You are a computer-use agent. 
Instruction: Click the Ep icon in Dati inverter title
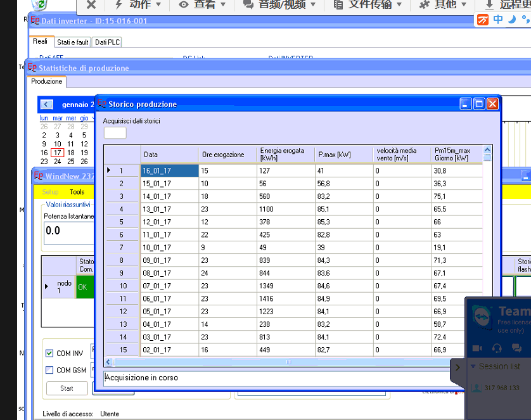point(35,20)
